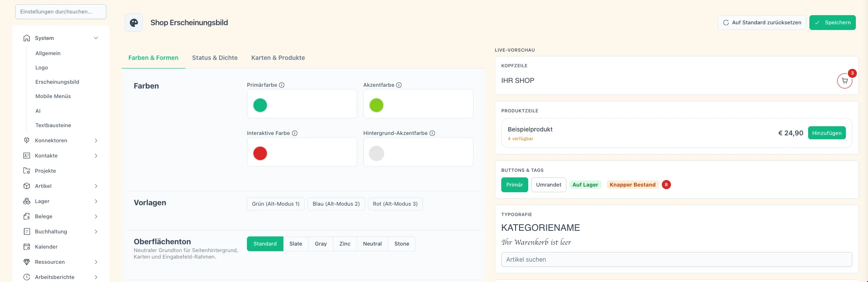Image resolution: width=868 pixels, height=282 pixels.
Task: Collapse the System section chevron
Action: point(96,38)
